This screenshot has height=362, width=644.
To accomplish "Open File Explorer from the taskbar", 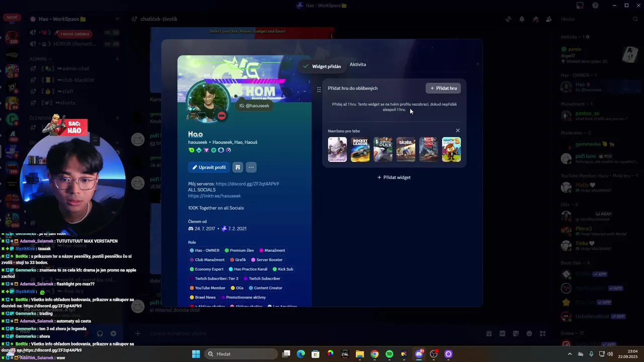I will [x=360, y=354].
